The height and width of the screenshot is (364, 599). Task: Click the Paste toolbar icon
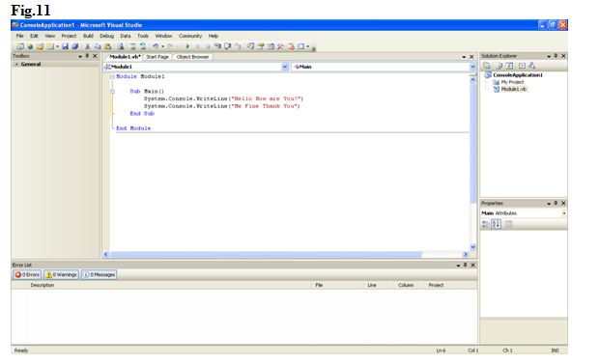108,46
